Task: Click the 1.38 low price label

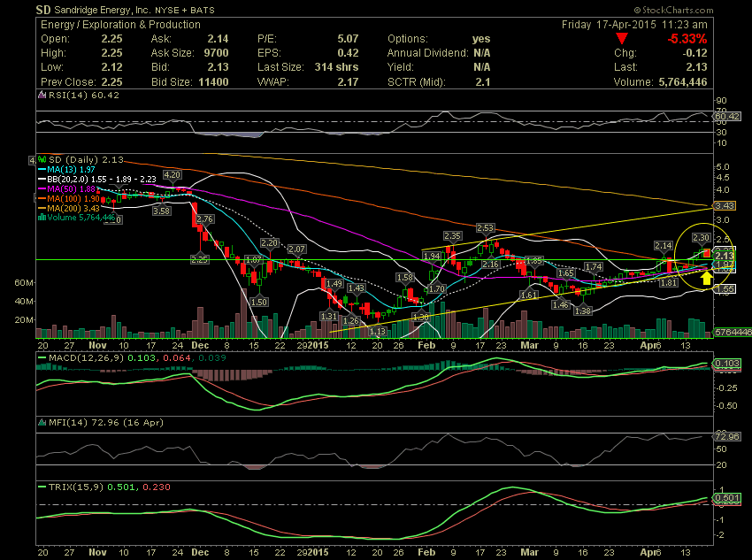Action: [583, 311]
